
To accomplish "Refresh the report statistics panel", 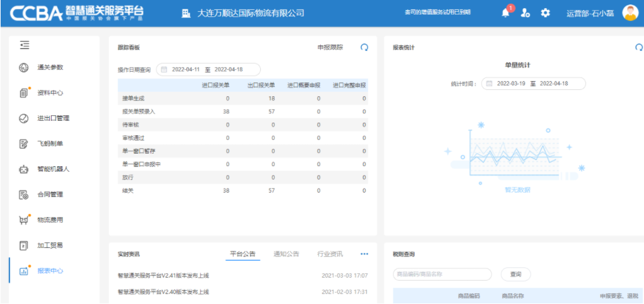I will click(x=639, y=47).
